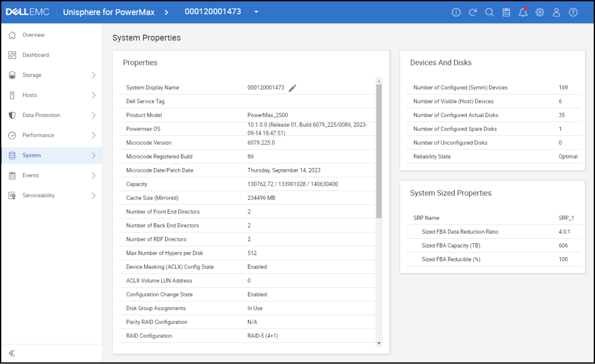Select Dashboard in the sidebar
This screenshot has width=595, height=364.
coord(51,55)
